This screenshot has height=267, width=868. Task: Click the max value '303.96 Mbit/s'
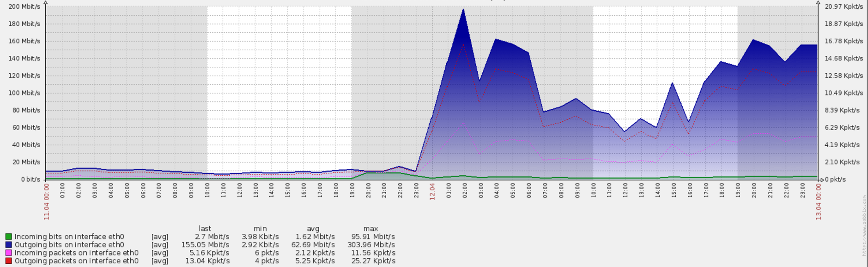[x=371, y=245]
